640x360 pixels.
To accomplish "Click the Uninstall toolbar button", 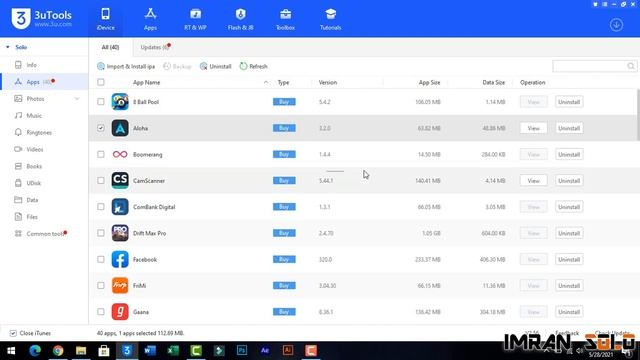I will click(x=216, y=66).
